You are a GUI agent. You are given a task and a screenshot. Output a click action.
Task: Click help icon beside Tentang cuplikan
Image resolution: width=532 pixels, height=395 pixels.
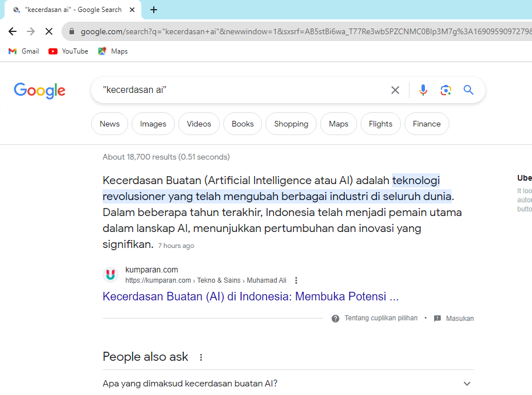[x=335, y=319]
